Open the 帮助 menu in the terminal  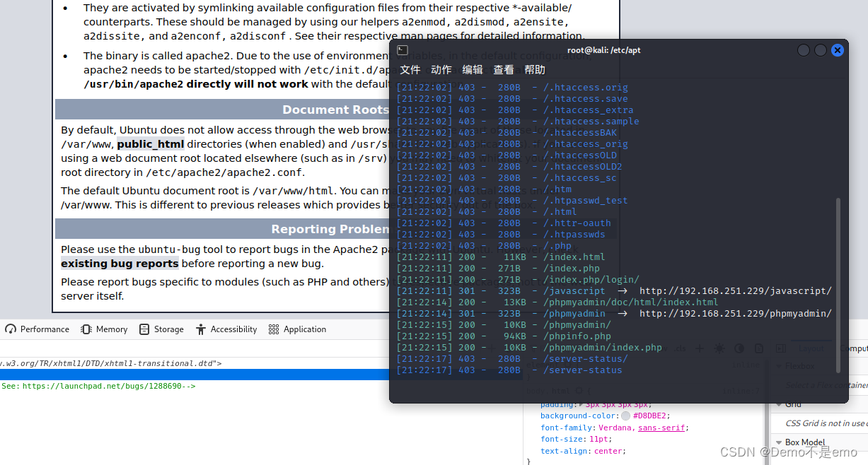tap(535, 69)
